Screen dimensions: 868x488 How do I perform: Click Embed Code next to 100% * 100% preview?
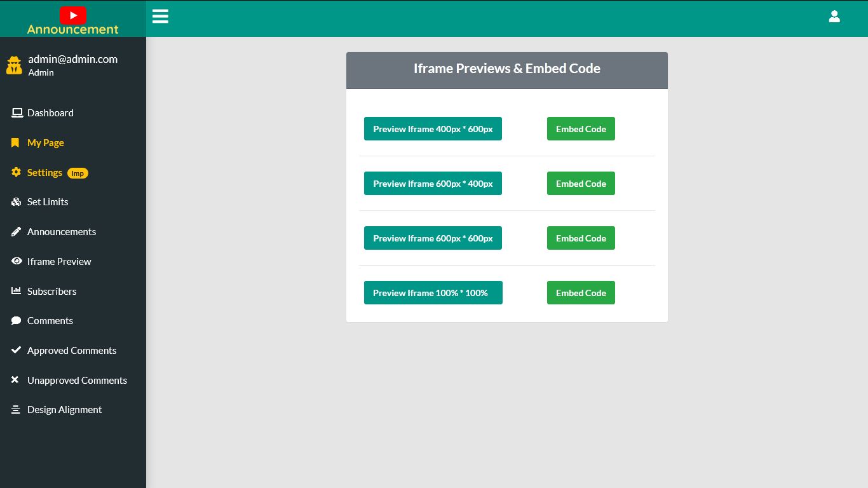pyautogui.click(x=581, y=292)
